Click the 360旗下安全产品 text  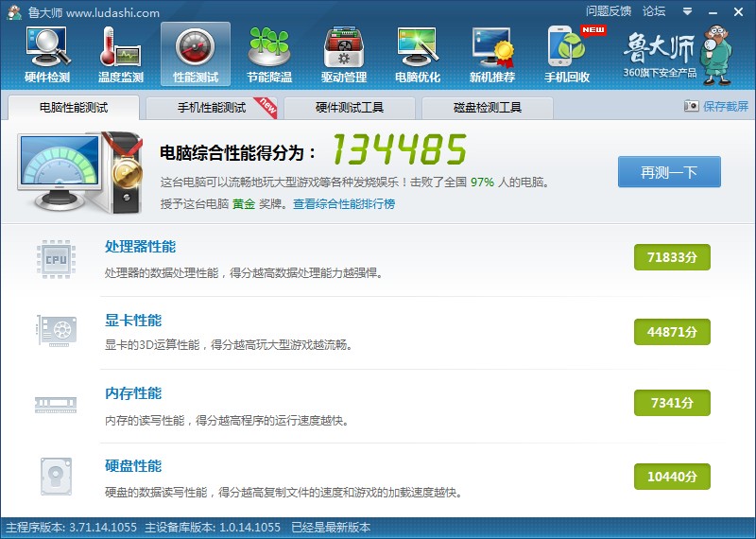click(x=660, y=73)
